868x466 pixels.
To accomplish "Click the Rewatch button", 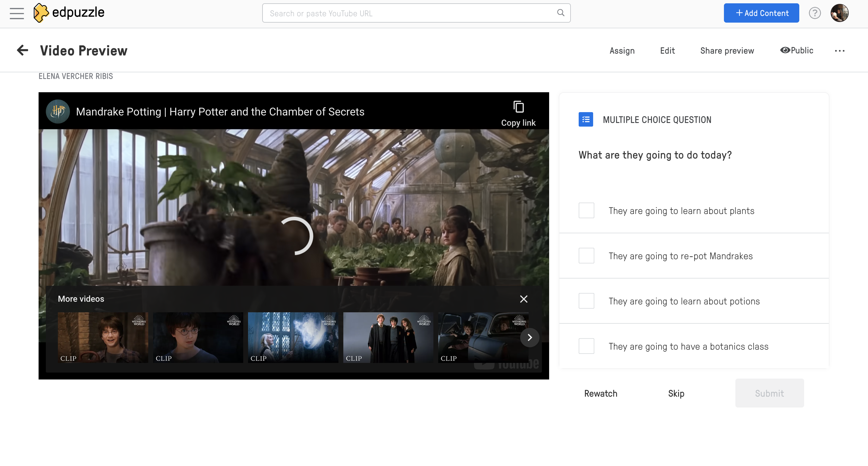I will [600, 393].
